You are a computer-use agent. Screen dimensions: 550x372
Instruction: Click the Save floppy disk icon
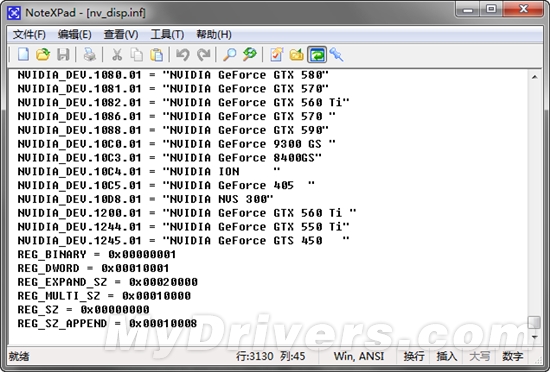[63, 55]
